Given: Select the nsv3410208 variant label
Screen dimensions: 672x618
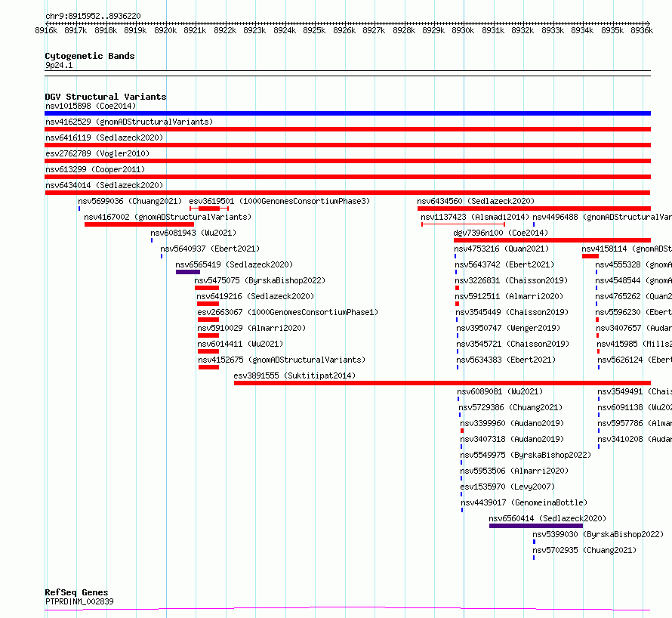Looking at the screenshot, I should click(x=635, y=439).
